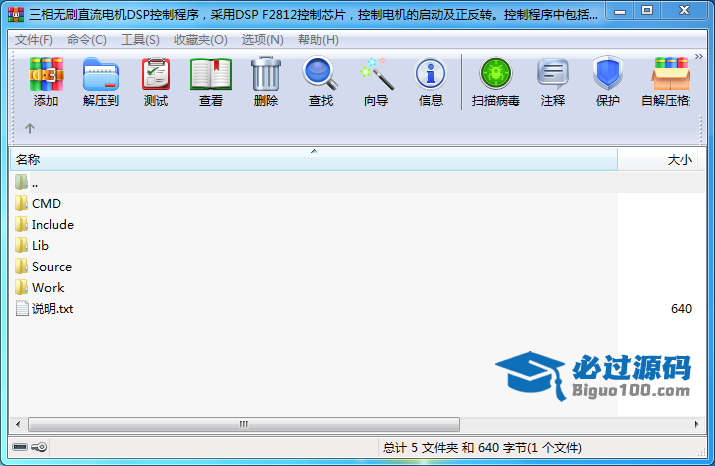Open the Favorites (收藏夹) menu
Viewport: 715px width, 466px height.
[201, 40]
